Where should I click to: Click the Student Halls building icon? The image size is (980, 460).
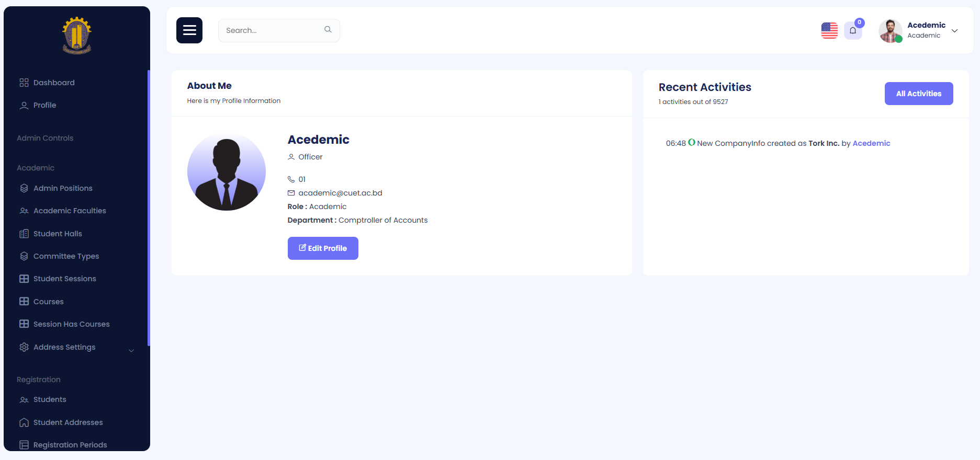click(x=24, y=234)
